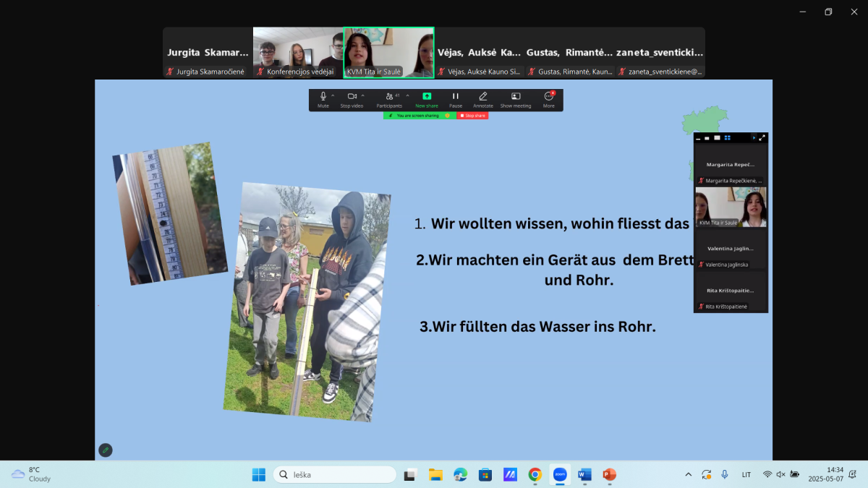Expand floating video panel to full screen
This screenshot has height=488, width=868.
pos(762,137)
